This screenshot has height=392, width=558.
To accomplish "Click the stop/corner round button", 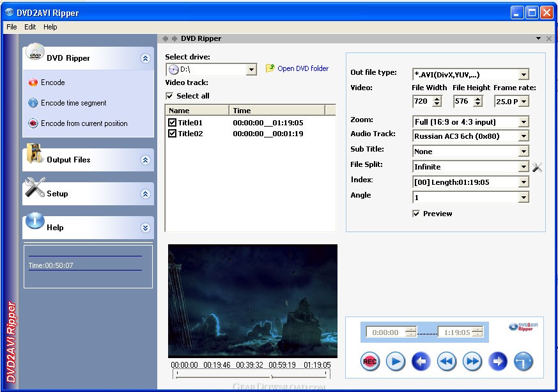I will coord(523,361).
